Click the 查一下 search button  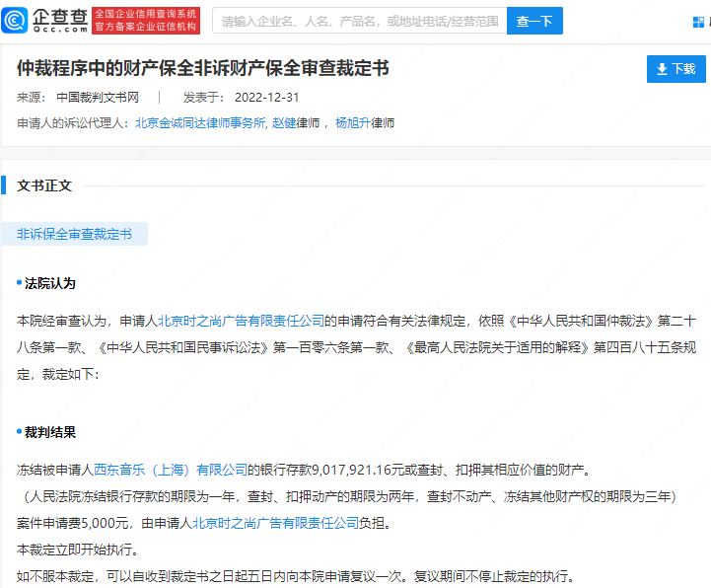[x=534, y=21]
